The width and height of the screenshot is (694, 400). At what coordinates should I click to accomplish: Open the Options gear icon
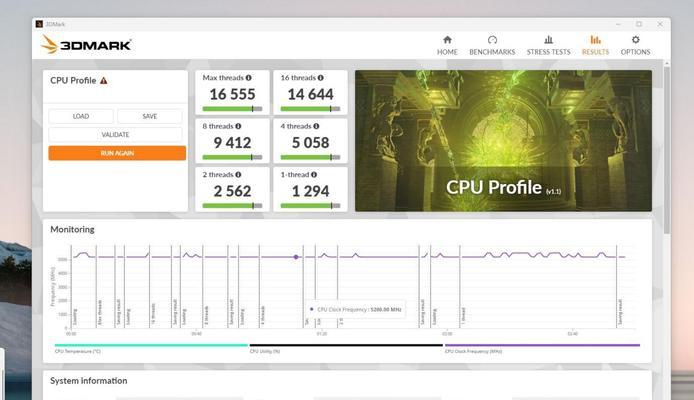click(x=636, y=40)
